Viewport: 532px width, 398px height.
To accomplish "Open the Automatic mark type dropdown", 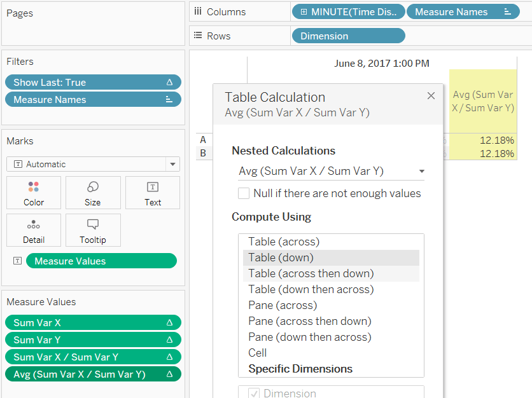I will (x=171, y=164).
